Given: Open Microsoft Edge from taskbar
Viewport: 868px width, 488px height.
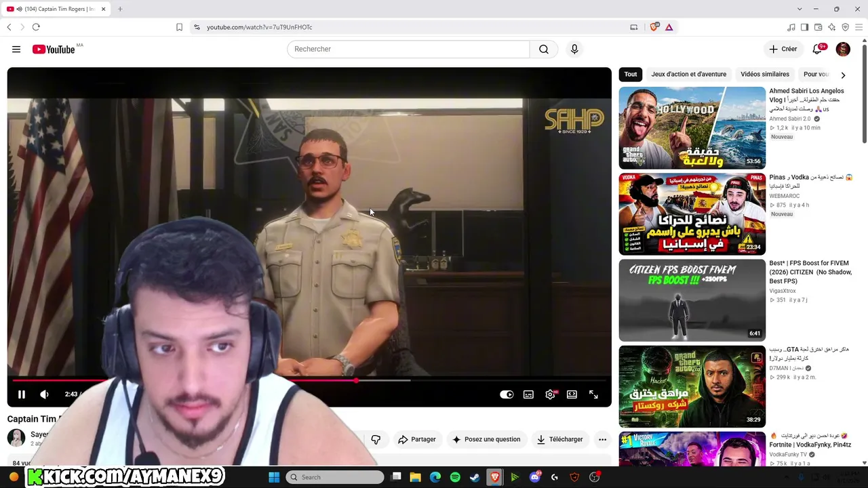Looking at the screenshot, I should coord(435,477).
